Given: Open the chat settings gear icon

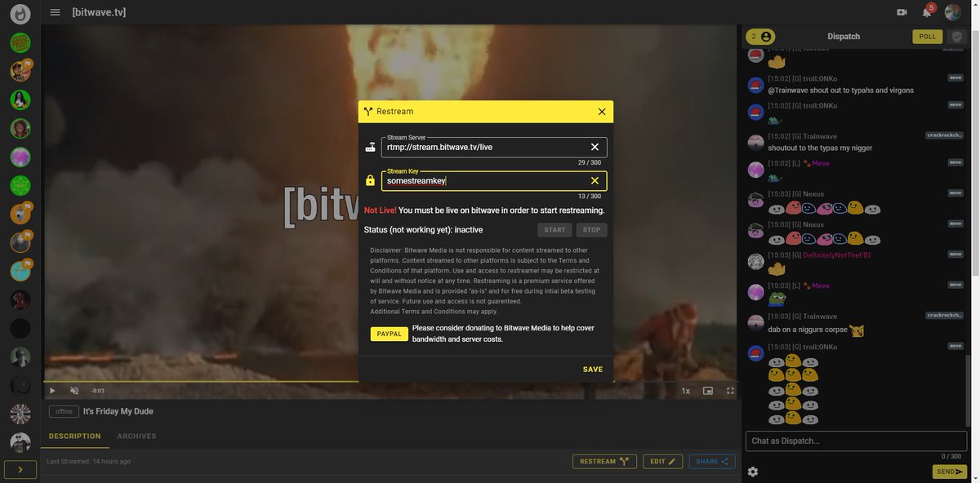Looking at the screenshot, I should 752,471.
